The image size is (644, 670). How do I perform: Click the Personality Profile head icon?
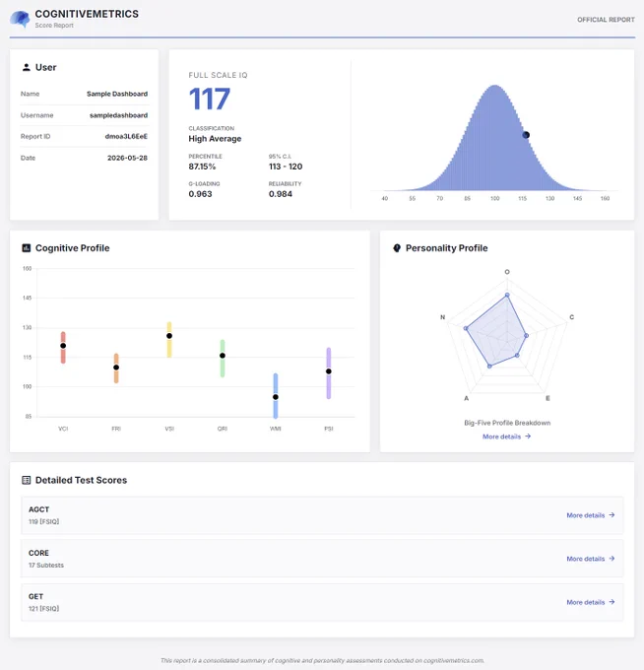click(x=397, y=248)
